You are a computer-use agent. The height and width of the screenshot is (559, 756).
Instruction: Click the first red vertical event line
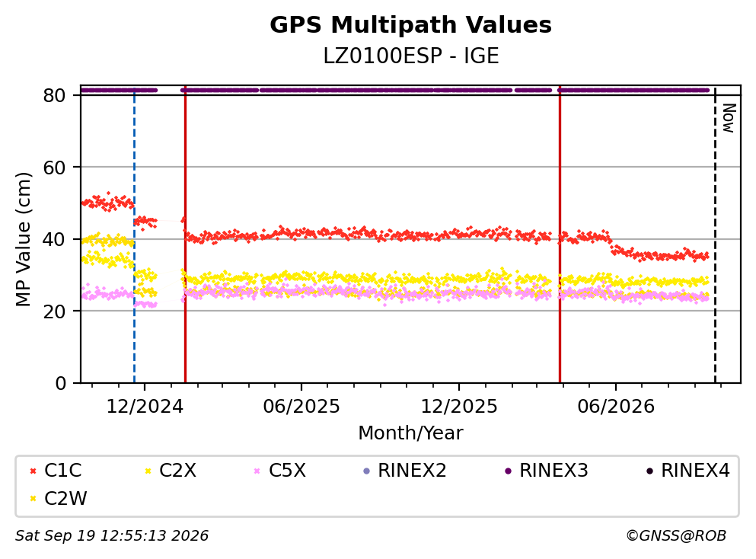pyautogui.click(x=185, y=236)
